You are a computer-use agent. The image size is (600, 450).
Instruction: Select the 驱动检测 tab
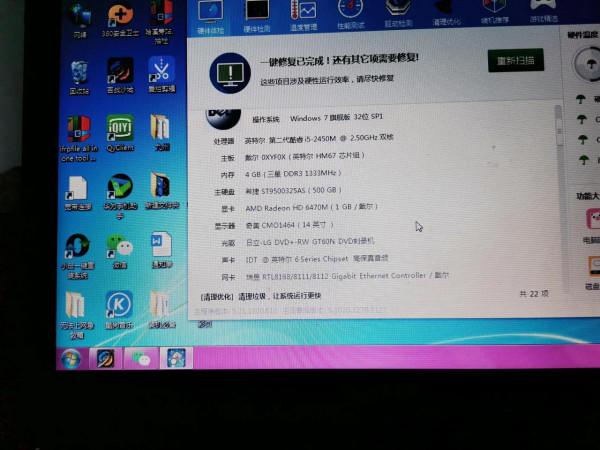click(398, 14)
